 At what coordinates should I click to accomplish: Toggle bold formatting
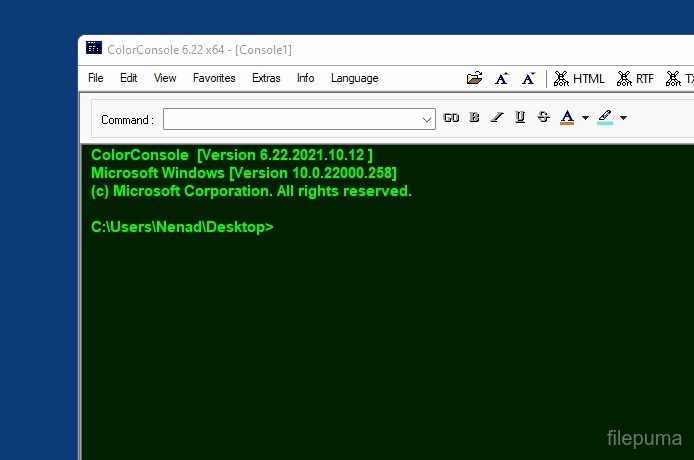pos(474,118)
